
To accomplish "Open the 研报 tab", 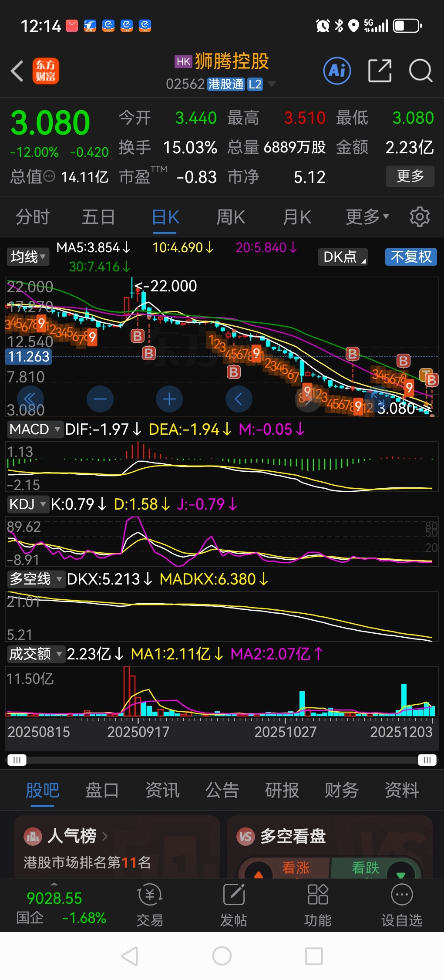I will 282,790.
